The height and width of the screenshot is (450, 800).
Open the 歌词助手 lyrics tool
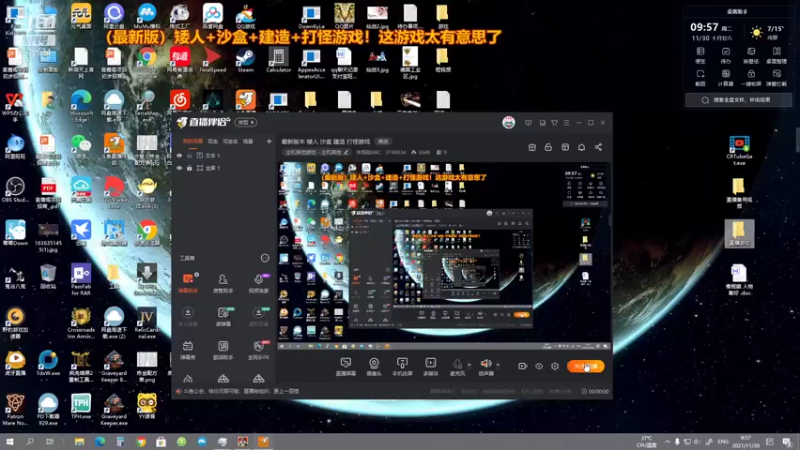223,349
